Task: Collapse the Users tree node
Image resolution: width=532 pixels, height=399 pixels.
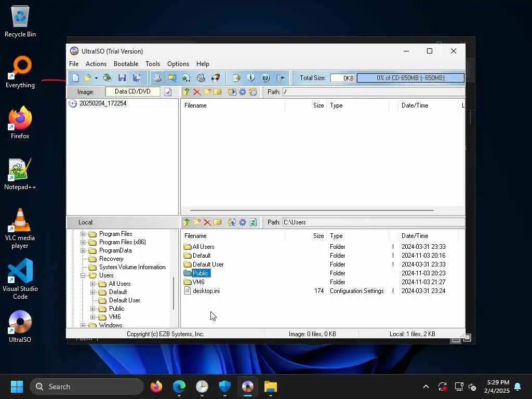Action: 83,275
